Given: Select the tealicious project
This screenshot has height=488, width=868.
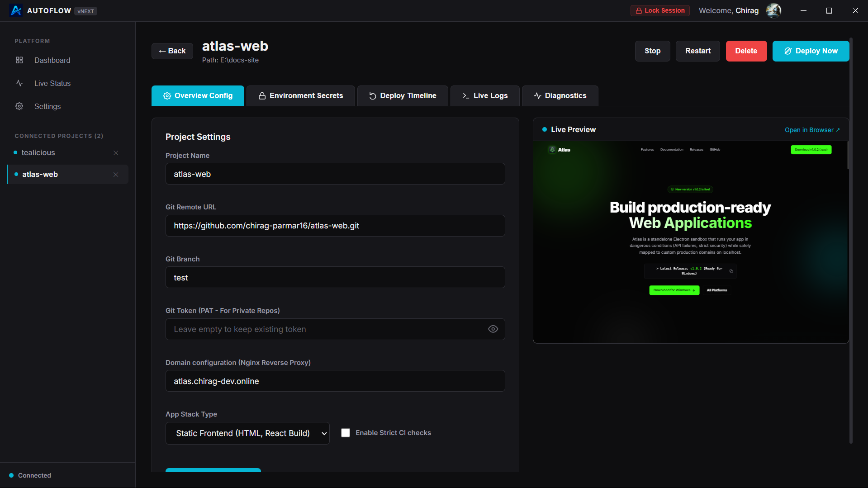Looking at the screenshot, I should coord(38,153).
